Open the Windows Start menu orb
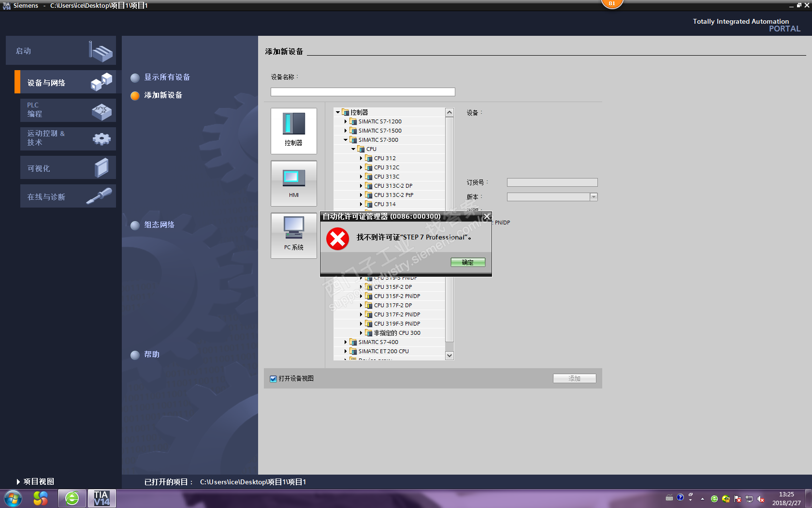This screenshot has width=812, height=508. pos(13,498)
